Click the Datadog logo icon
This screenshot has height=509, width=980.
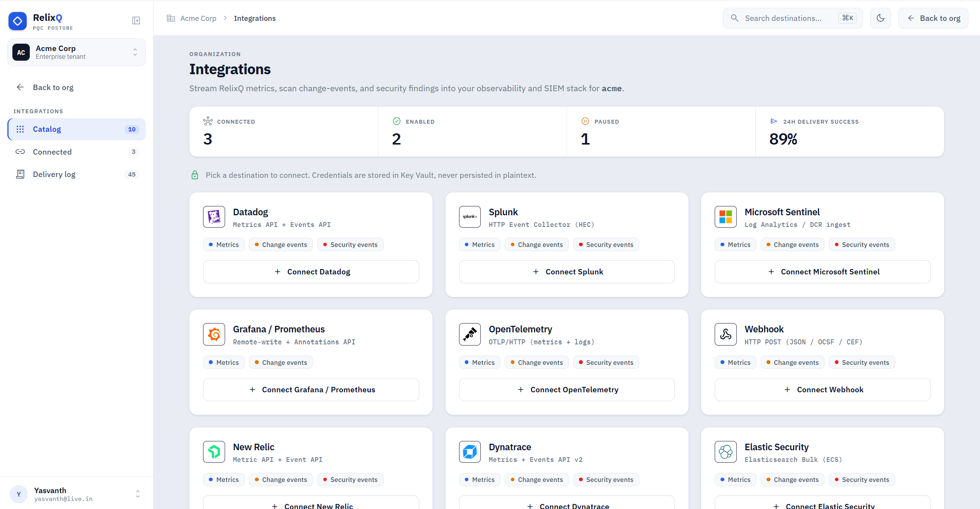214,217
